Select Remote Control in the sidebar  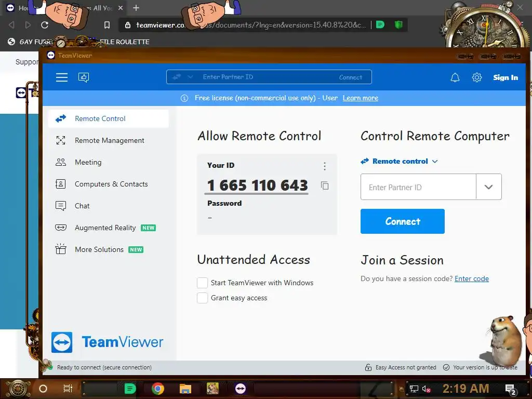pyautogui.click(x=109, y=118)
